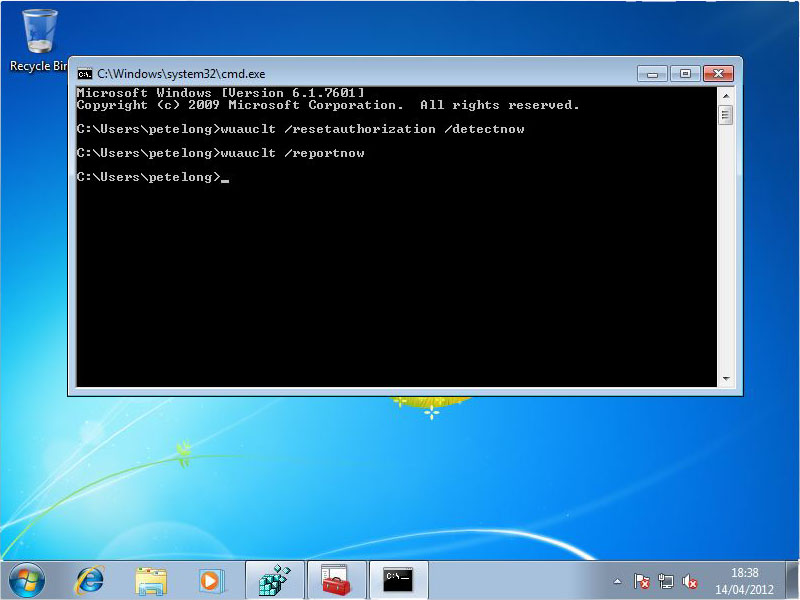800x600 pixels.
Task: Open Action Center flag icon in tray
Action: point(641,581)
